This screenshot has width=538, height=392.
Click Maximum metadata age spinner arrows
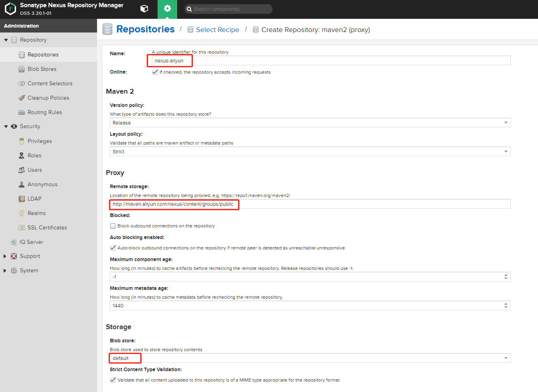[x=506, y=306]
